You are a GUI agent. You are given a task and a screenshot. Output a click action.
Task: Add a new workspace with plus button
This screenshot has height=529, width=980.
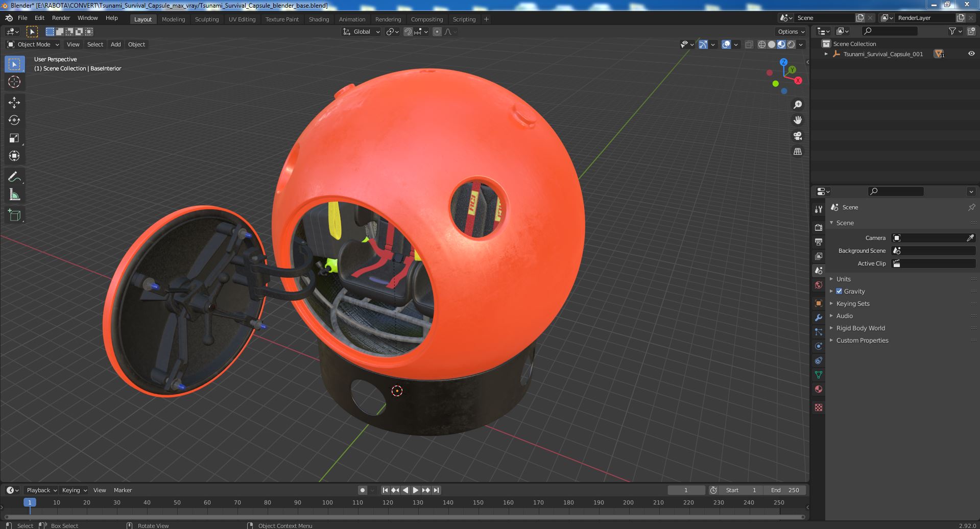(x=486, y=19)
